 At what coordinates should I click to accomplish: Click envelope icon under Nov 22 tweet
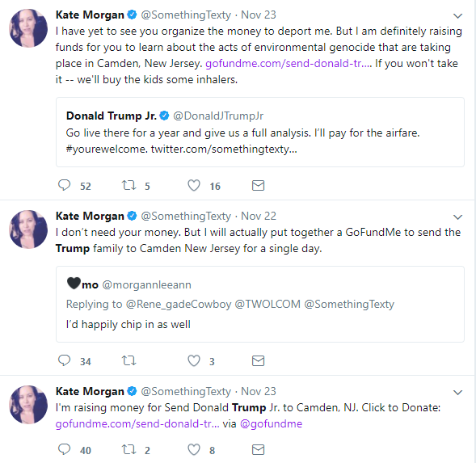(258, 361)
